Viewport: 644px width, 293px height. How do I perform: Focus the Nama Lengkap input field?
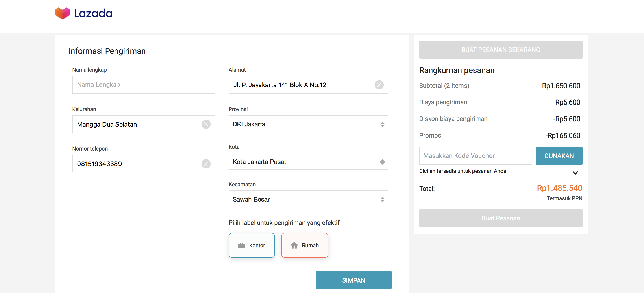144,85
